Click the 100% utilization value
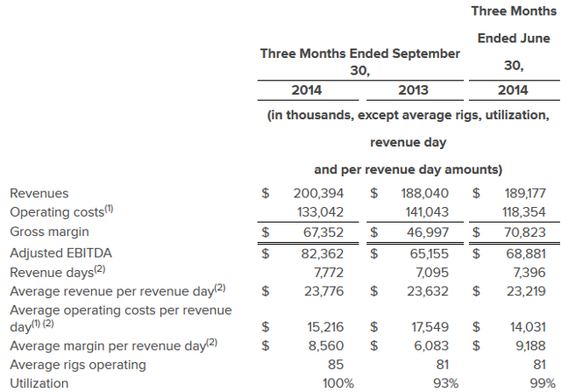561x392 pixels. (x=338, y=384)
